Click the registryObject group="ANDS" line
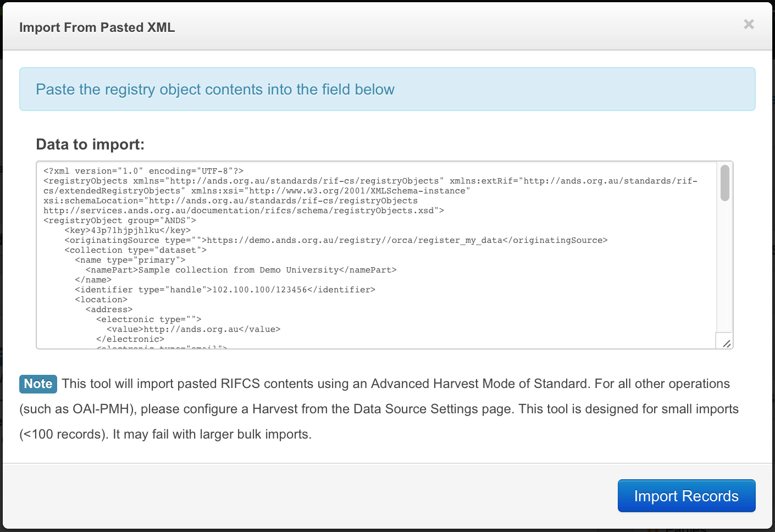Viewport: 775px width, 532px height. [x=120, y=220]
